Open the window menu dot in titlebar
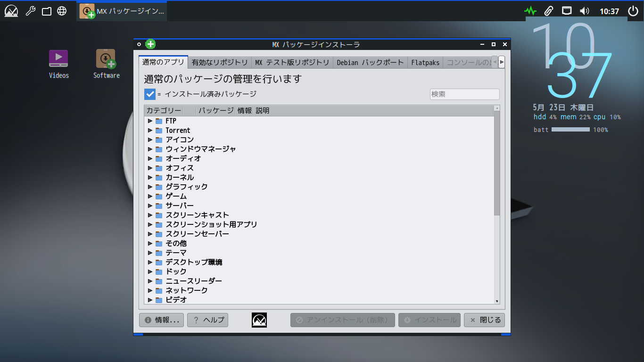 [x=139, y=44]
